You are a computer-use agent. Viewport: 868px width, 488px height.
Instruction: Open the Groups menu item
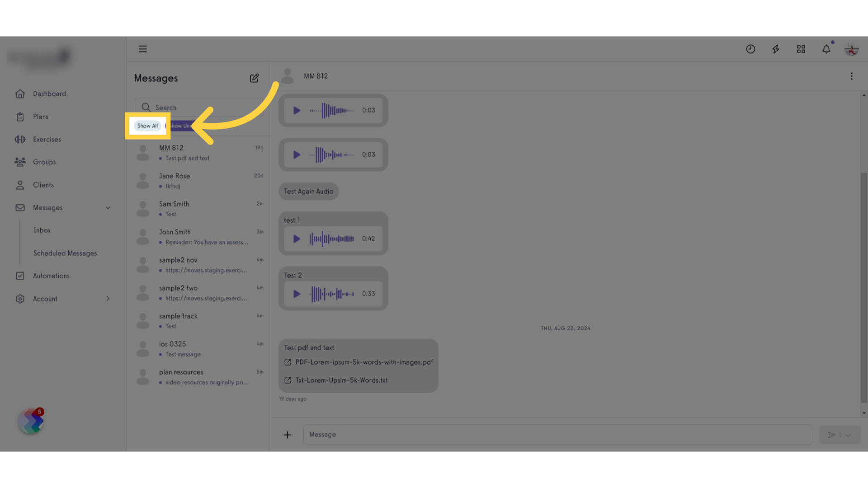click(44, 162)
